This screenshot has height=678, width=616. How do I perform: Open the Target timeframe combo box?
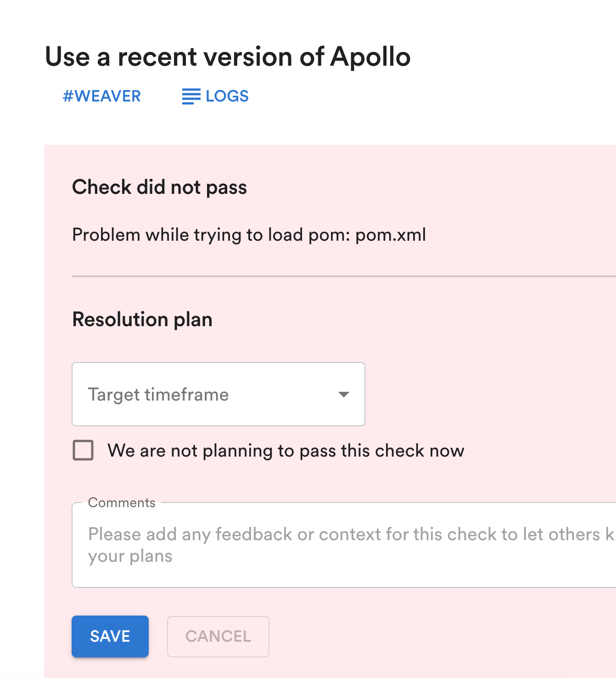(x=218, y=394)
